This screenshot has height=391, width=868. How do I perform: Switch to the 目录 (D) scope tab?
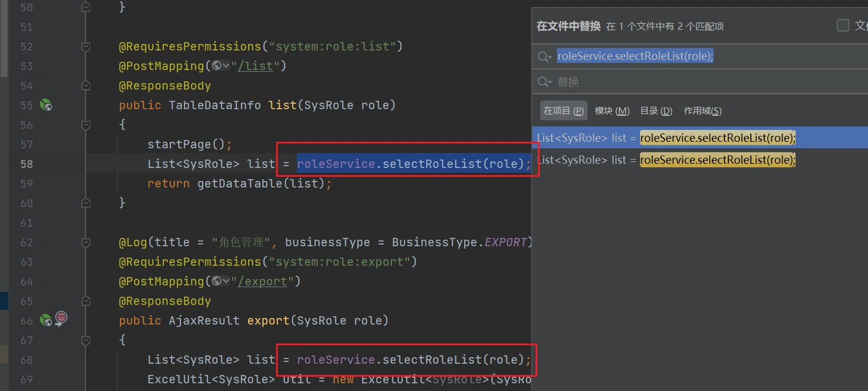pyautogui.click(x=656, y=111)
